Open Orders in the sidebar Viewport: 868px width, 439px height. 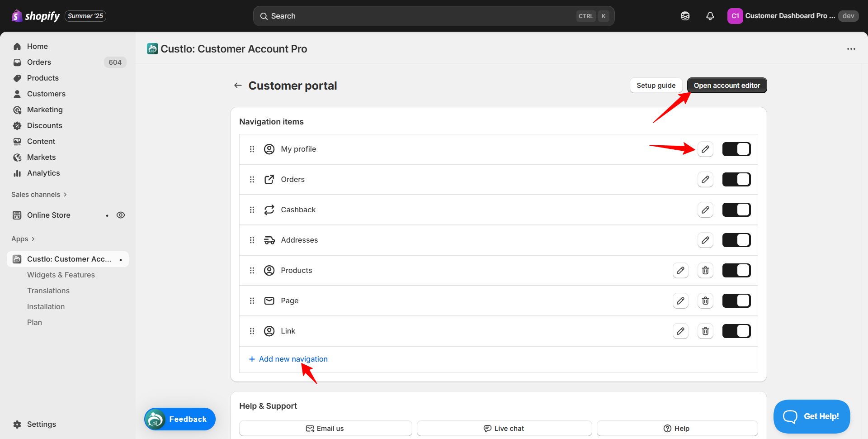68,62
